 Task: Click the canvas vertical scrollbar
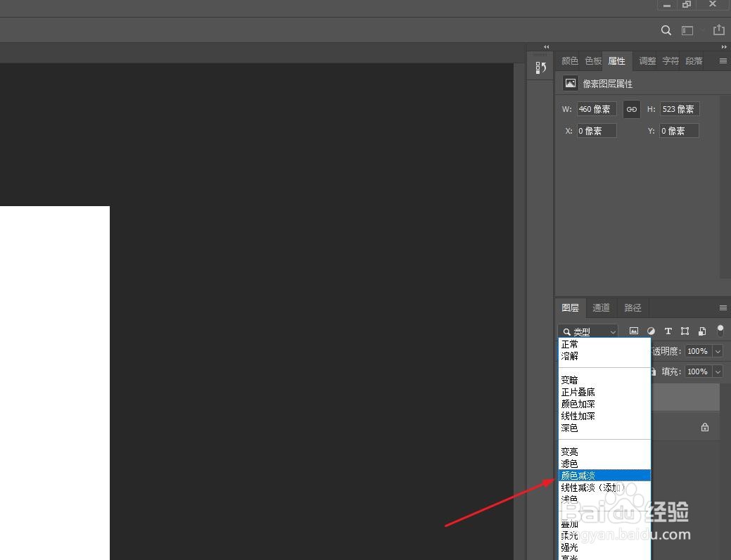[519, 312]
